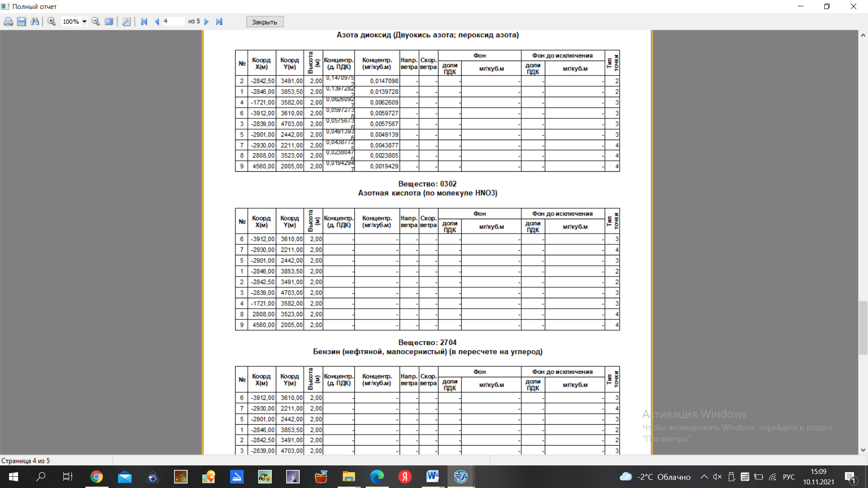Show hidden tray icons chevron
The height and width of the screenshot is (488, 868).
click(x=704, y=477)
